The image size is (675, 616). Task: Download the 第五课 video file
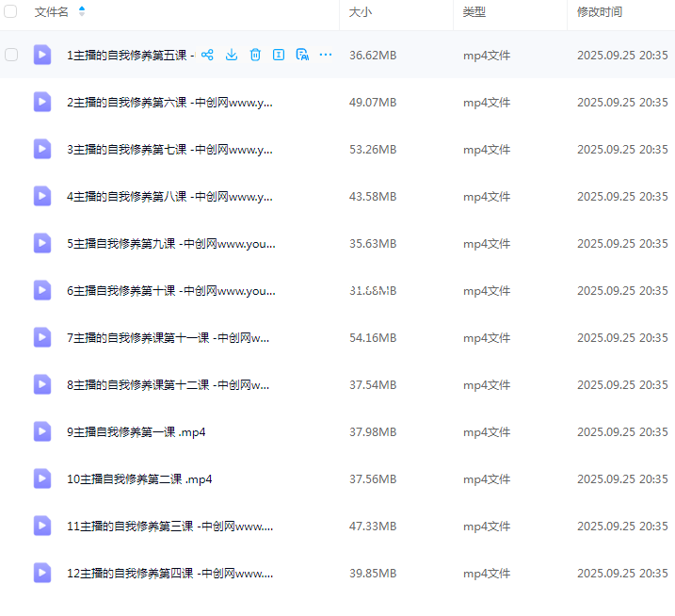232,55
